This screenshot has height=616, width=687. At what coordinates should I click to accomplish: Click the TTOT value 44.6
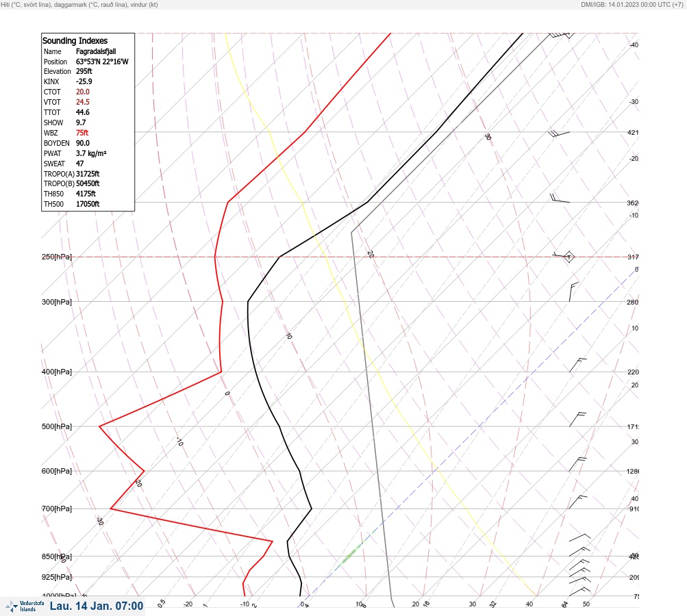point(83,112)
